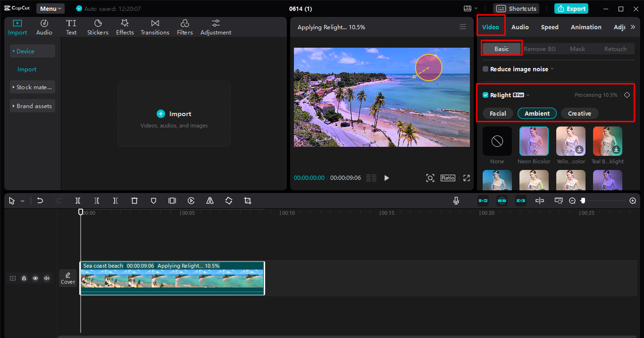The width and height of the screenshot is (644, 338).
Task: Switch to the Remove BG tab
Action: (539, 49)
